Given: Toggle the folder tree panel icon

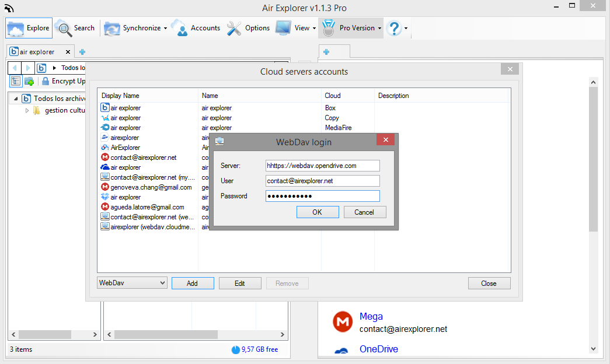Looking at the screenshot, I should pyautogui.click(x=16, y=81).
